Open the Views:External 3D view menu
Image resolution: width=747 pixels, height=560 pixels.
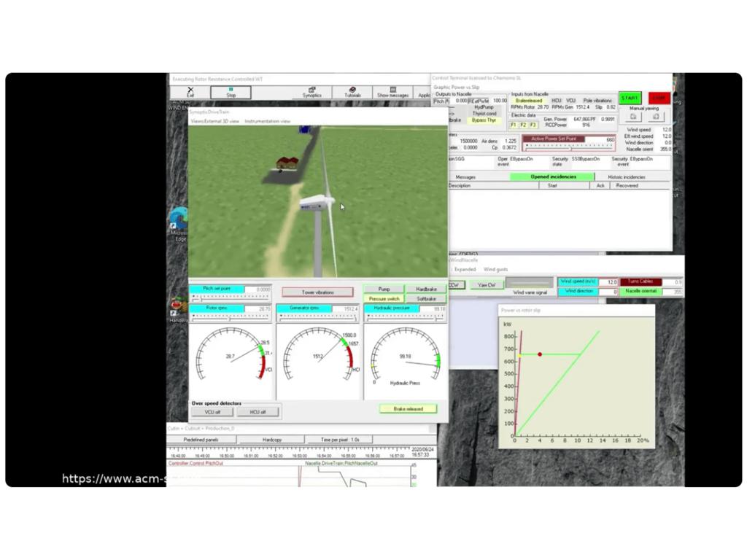[215, 122]
